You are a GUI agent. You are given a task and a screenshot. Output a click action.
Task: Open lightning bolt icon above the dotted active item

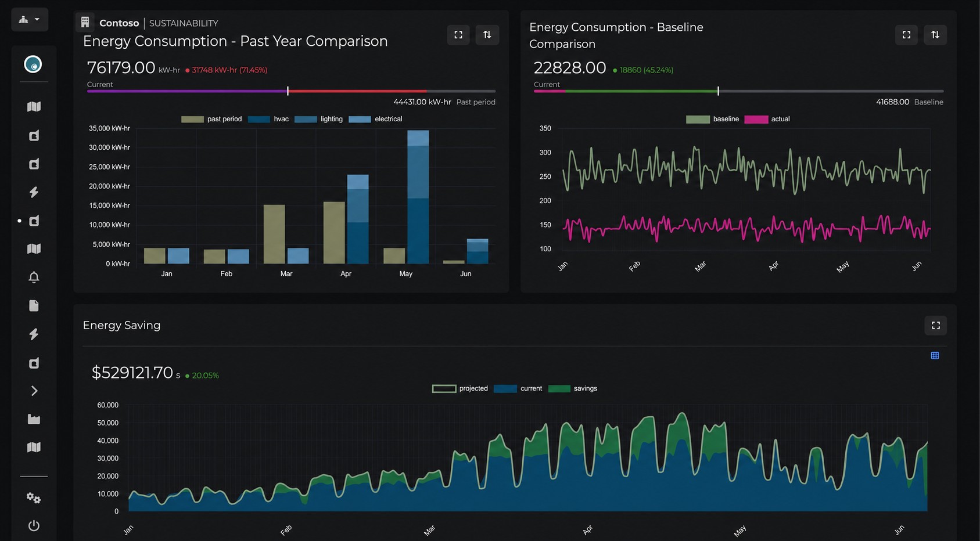tap(34, 192)
